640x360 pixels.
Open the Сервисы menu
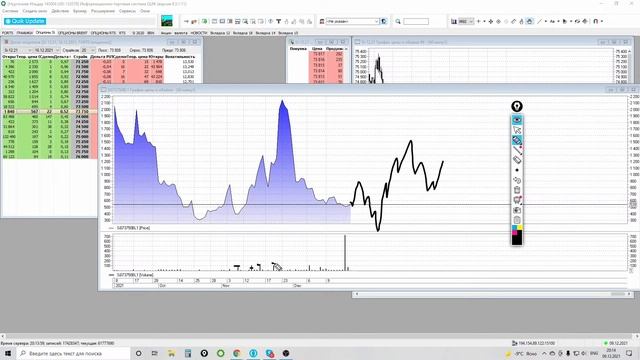[127, 11]
